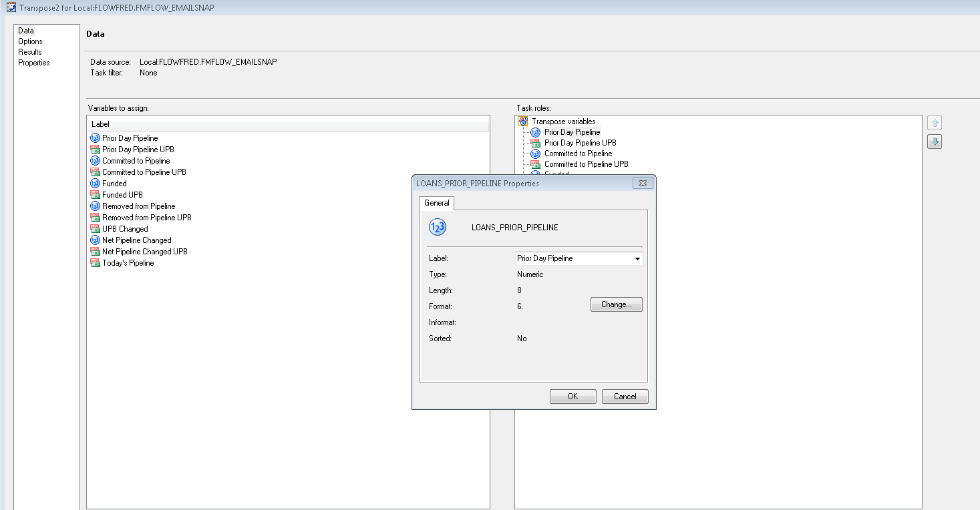Open the Properties page in the sidebar

[33, 62]
